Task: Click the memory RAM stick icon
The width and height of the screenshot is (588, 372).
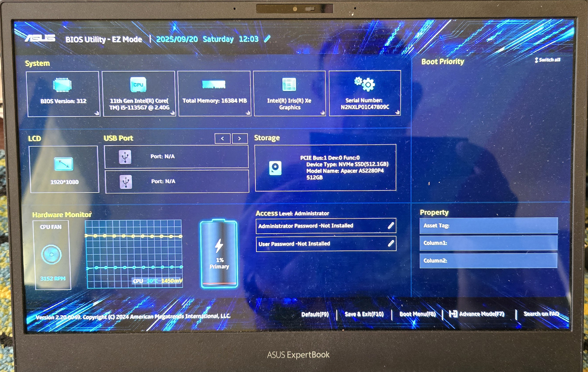Action: tap(213, 85)
